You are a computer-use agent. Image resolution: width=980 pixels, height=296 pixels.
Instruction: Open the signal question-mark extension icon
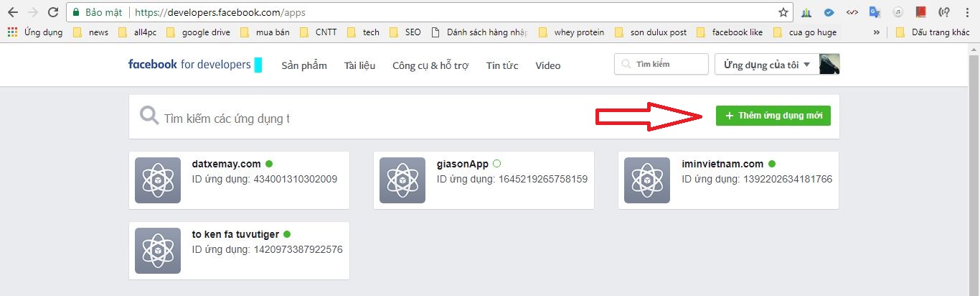pyautogui.click(x=944, y=12)
